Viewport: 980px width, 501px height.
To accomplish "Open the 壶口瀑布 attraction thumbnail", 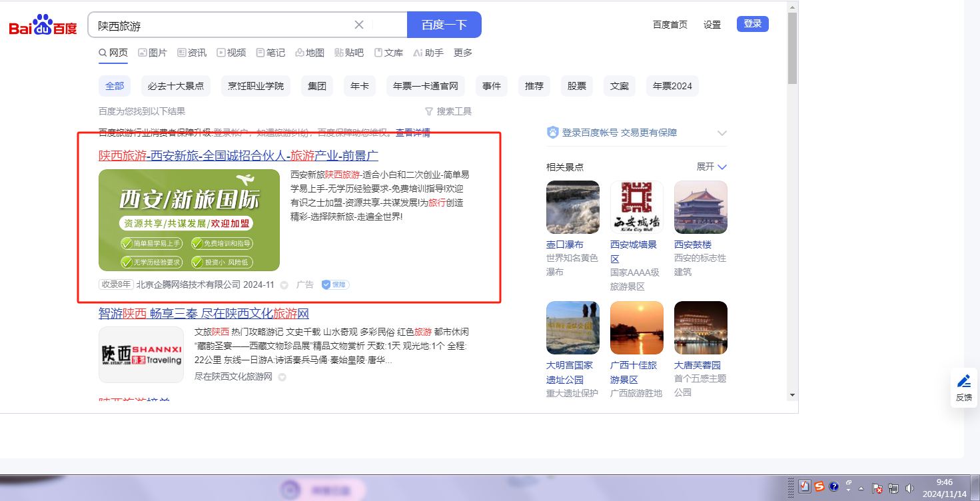I will click(572, 207).
